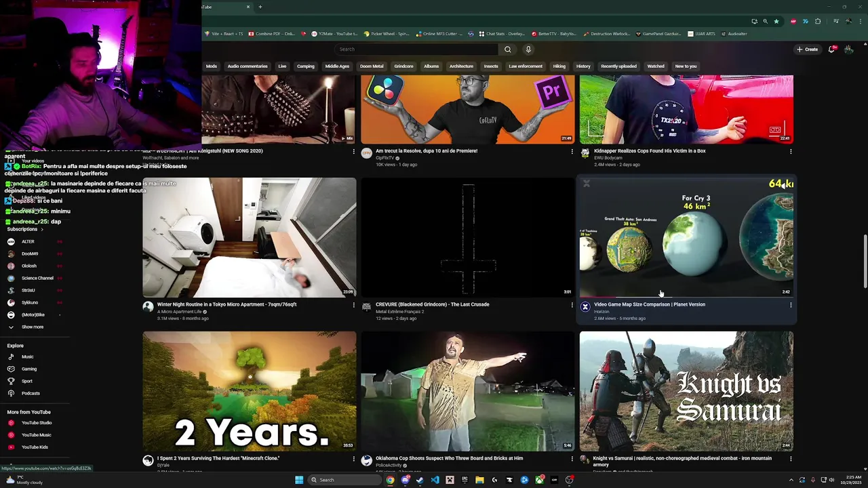Open options menu for Am trecut la Resolve video
Screen dimensions: 868x488
pos(572,151)
